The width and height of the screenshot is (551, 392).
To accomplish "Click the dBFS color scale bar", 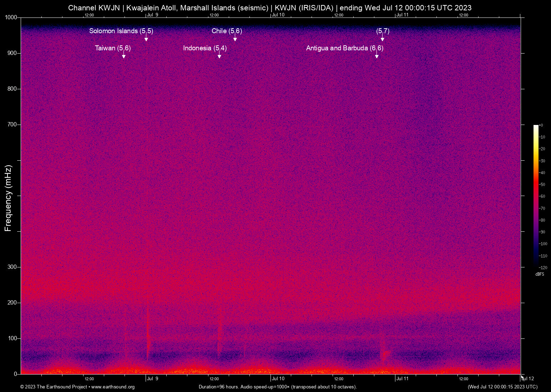I will click(536, 196).
